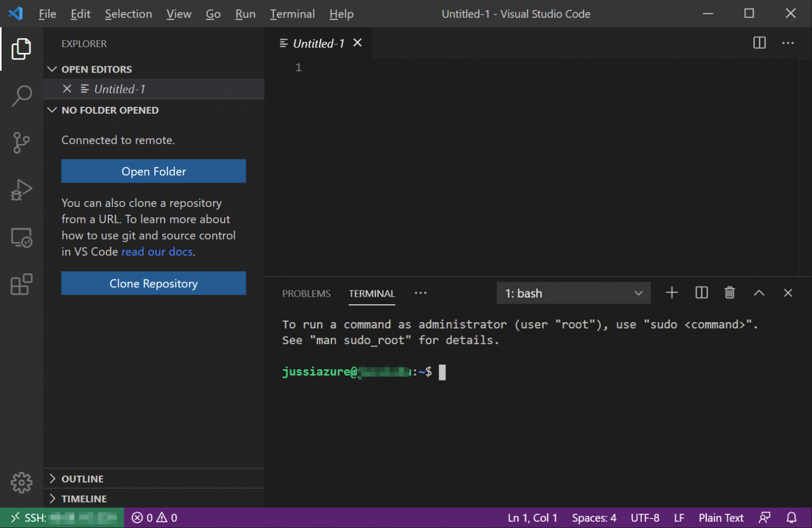Screen dimensions: 812x528
Task: Change language mode via Plain Text
Action: coord(721,518)
